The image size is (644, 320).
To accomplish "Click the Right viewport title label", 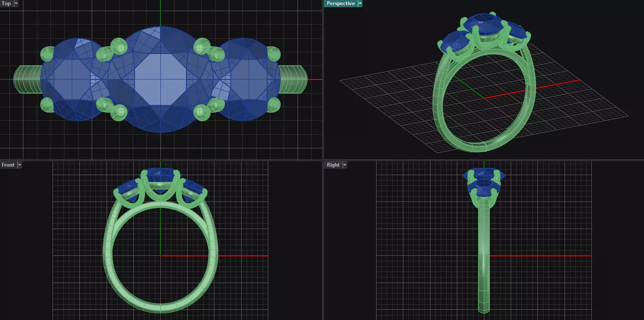I will [333, 165].
